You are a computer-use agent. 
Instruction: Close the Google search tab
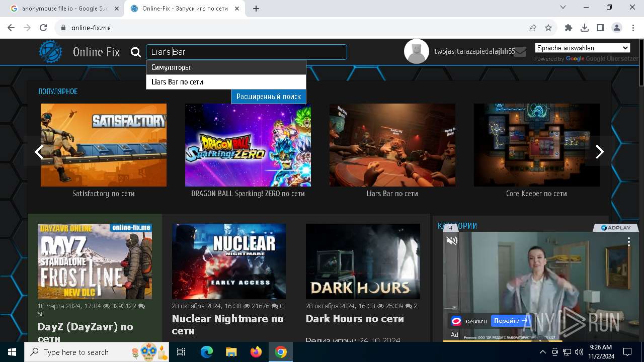(116, 9)
